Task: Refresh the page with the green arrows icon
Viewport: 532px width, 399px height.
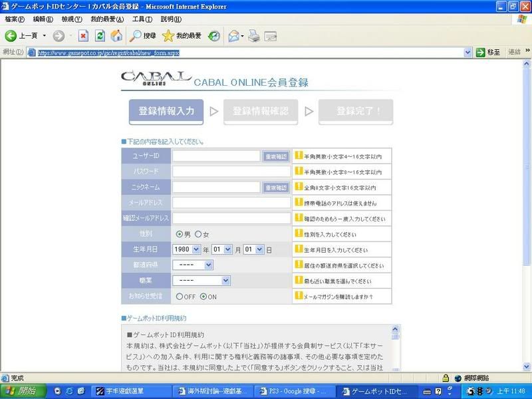Action: tap(100, 36)
